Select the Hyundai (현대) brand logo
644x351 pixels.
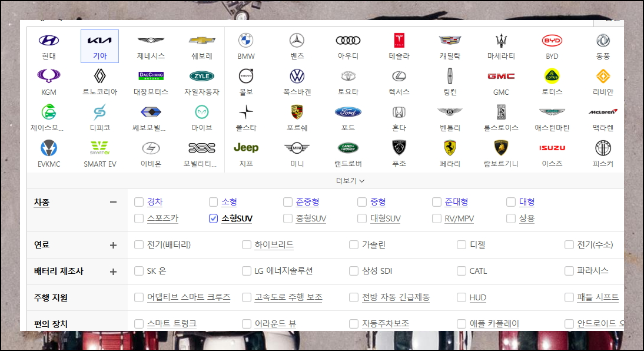(49, 41)
